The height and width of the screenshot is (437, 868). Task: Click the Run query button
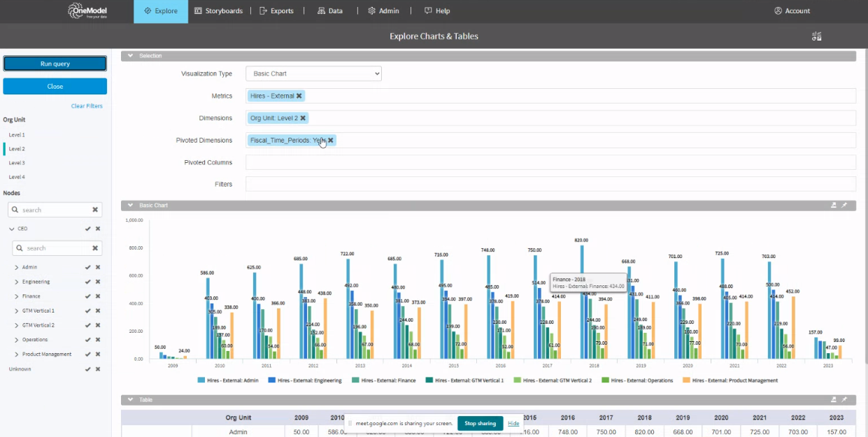[x=55, y=64]
